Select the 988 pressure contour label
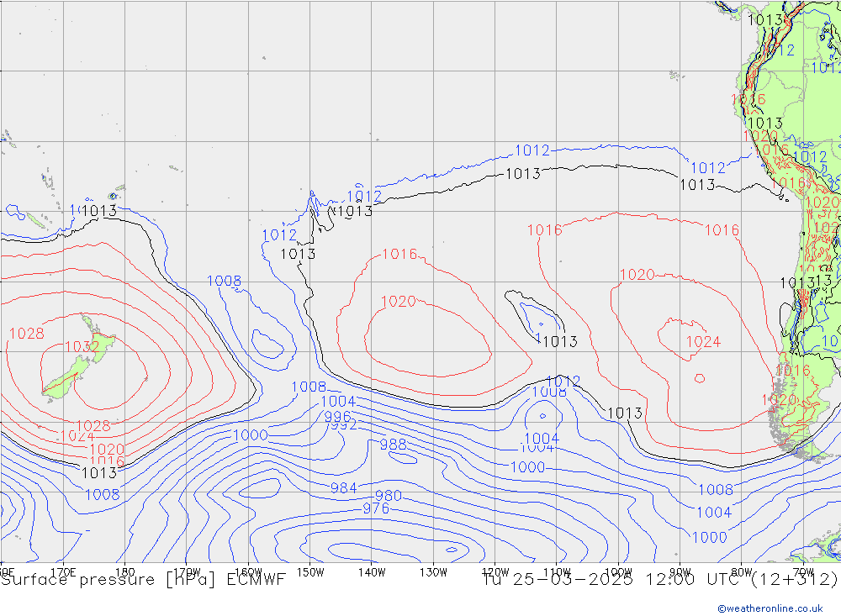Viewport: 841px width, 616px height. click(x=393, y=445)
